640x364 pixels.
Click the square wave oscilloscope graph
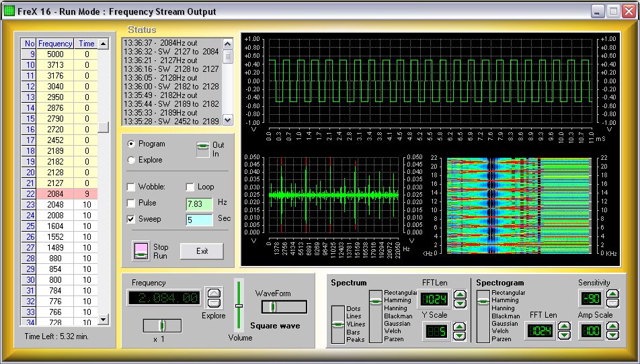point(430,81)
